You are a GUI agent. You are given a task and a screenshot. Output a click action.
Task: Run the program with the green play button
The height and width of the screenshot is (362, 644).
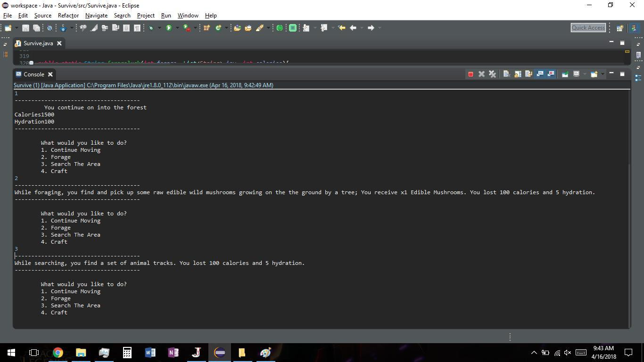click(x=168, y=28)
